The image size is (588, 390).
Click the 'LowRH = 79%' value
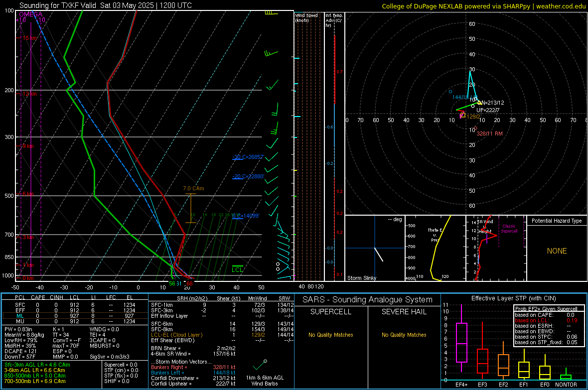click(x=20, y=340)
